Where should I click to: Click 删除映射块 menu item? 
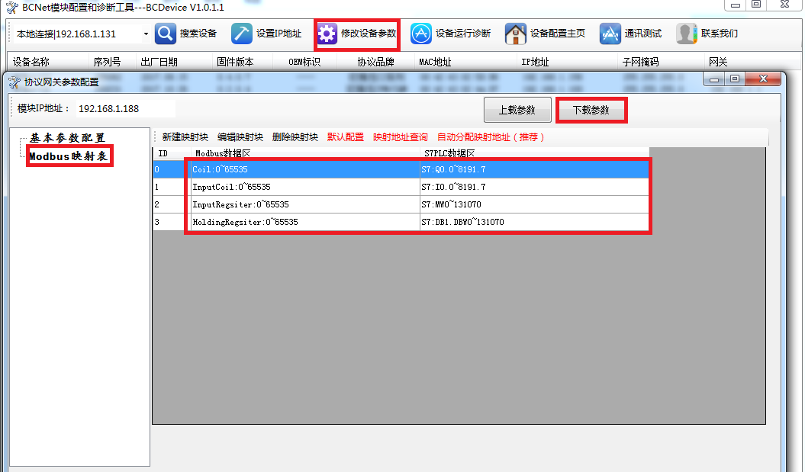coord(295,137)
